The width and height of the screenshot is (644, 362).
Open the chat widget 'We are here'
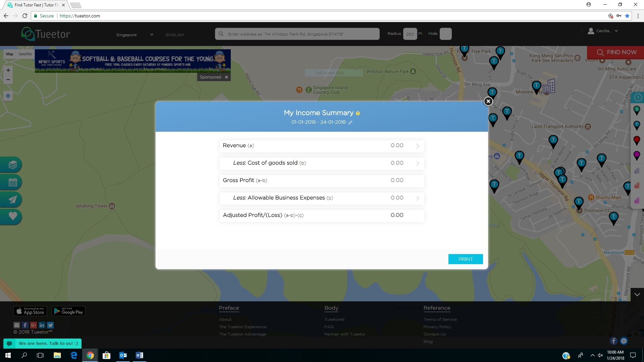(43, 344)
